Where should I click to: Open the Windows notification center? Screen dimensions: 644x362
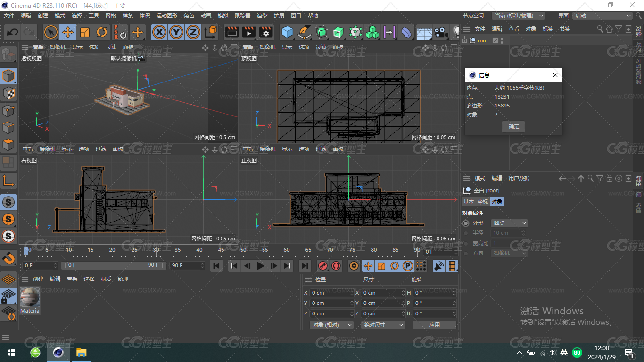629,353
